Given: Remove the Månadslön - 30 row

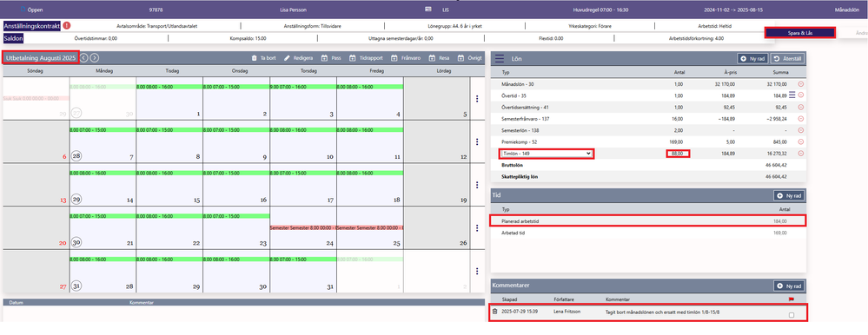Looking at the screenshot, I should 800,84.
